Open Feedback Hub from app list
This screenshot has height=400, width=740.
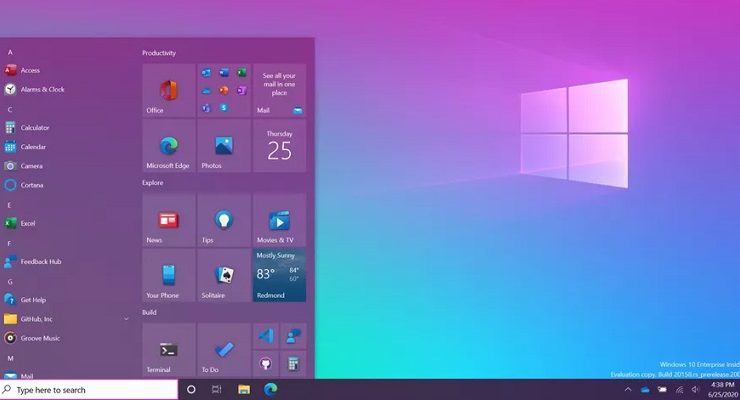point(40,261)
